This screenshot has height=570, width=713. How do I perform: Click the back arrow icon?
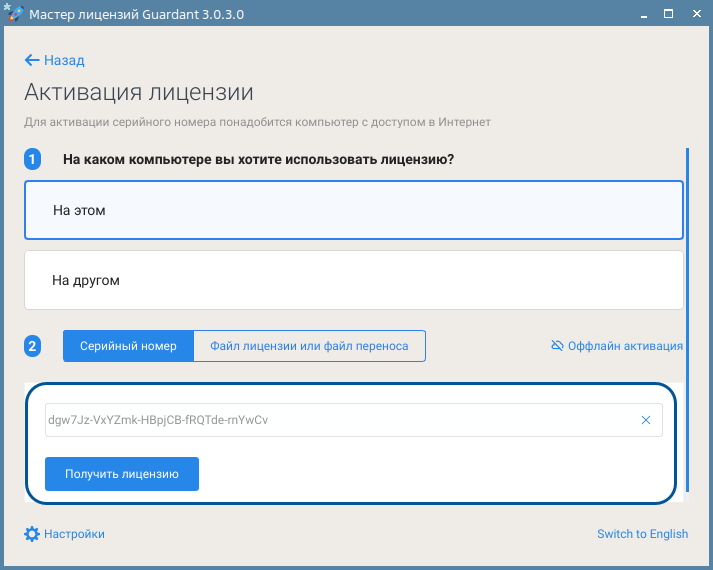32,60
